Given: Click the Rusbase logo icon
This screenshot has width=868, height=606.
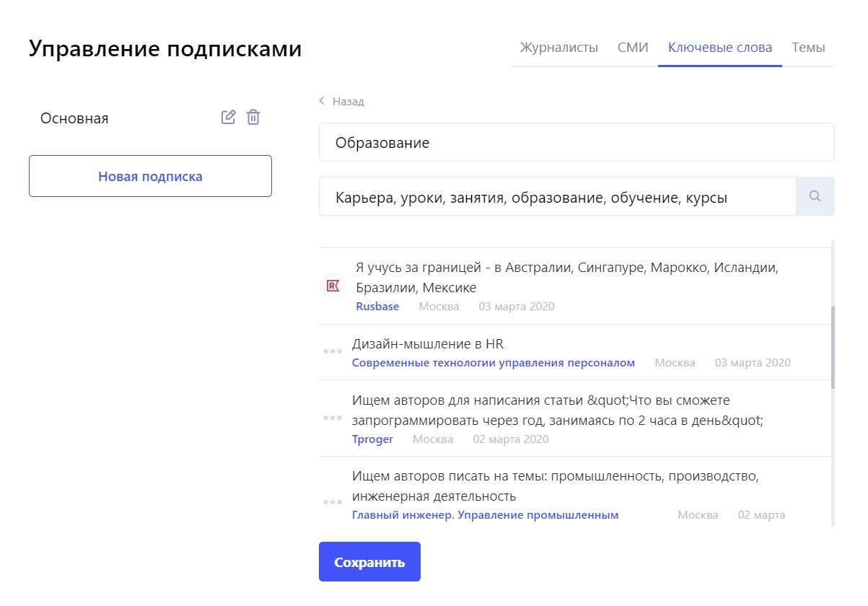Looking at the screenshot, I should [x=333, y=286].
